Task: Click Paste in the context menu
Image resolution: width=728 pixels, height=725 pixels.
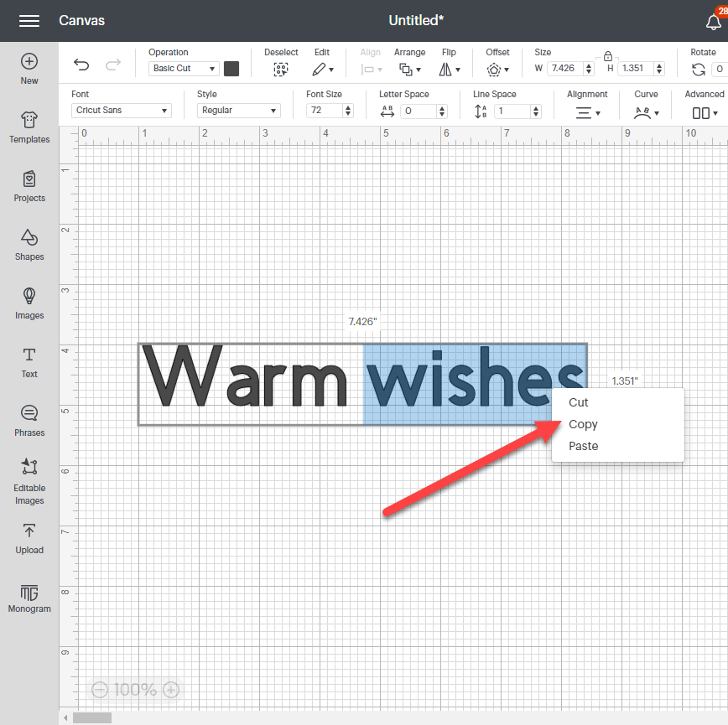Action: pos(583,446)
